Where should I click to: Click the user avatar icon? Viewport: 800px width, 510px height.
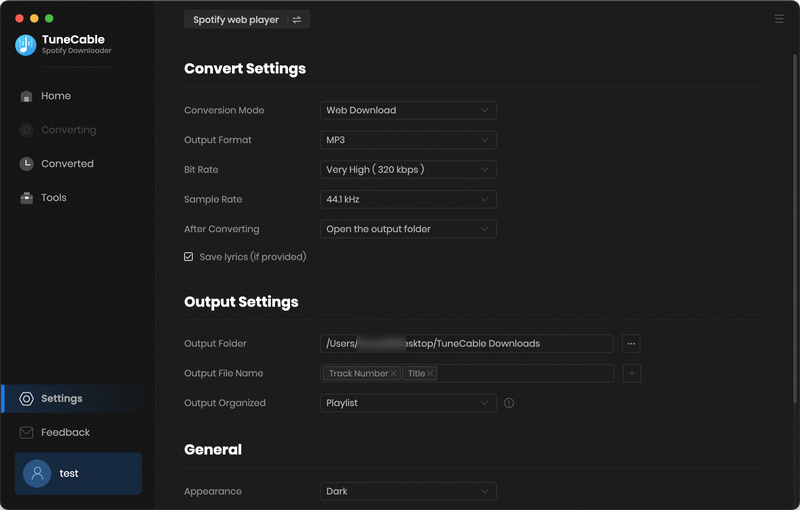37,473
